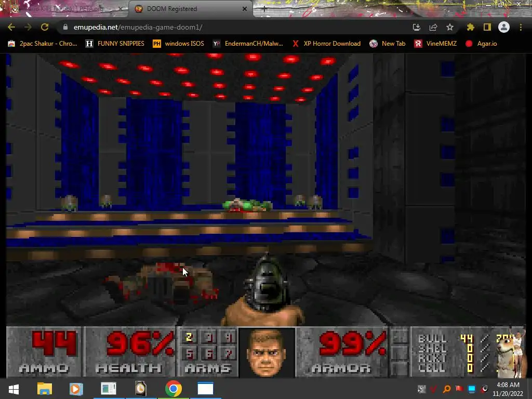Open the news-style window icon in taskbar
The image size is (532, 399).
pos(109,389)
